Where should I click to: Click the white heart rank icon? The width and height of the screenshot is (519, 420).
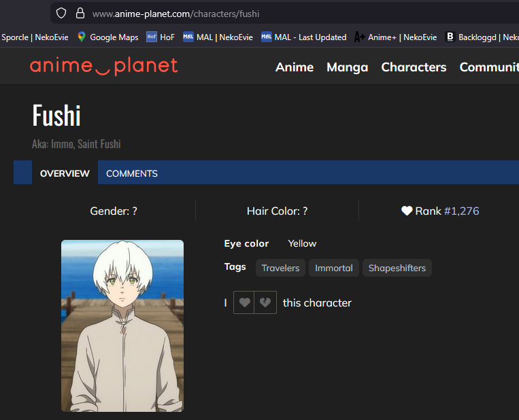[407, 211]
